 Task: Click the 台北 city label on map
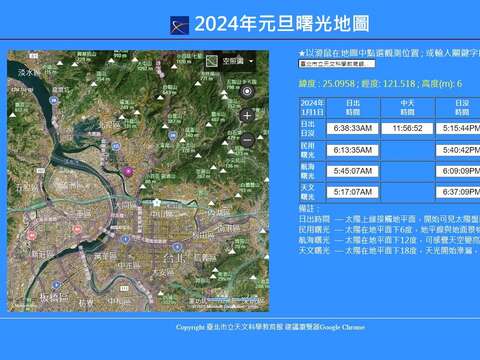[175, 258]
